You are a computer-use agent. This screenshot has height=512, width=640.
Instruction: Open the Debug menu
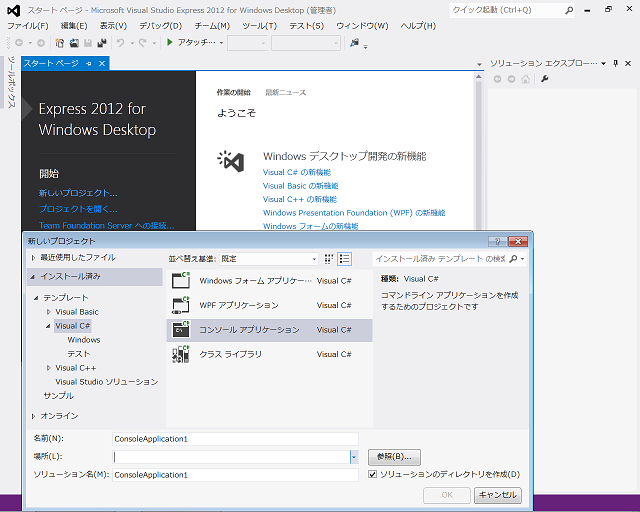160,26
